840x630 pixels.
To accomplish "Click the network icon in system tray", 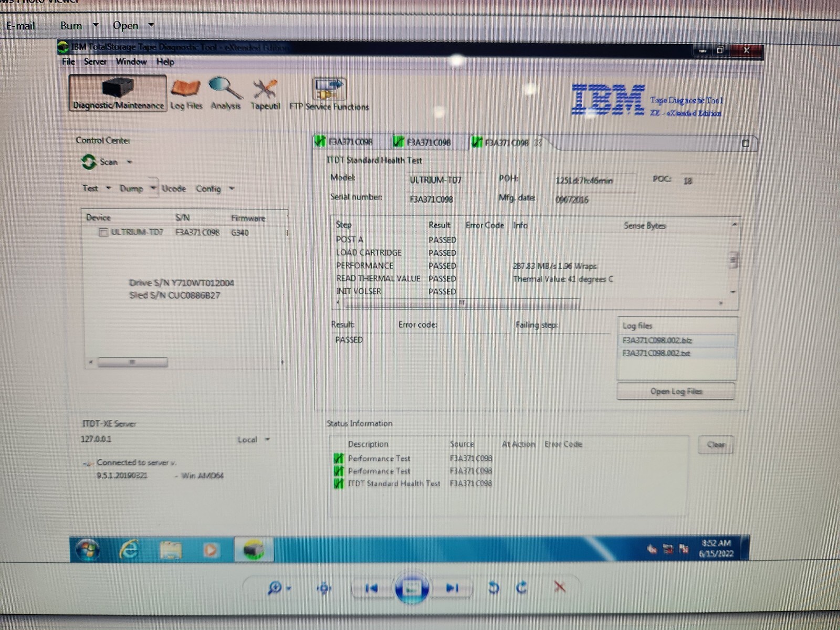I will pos(668,549).
